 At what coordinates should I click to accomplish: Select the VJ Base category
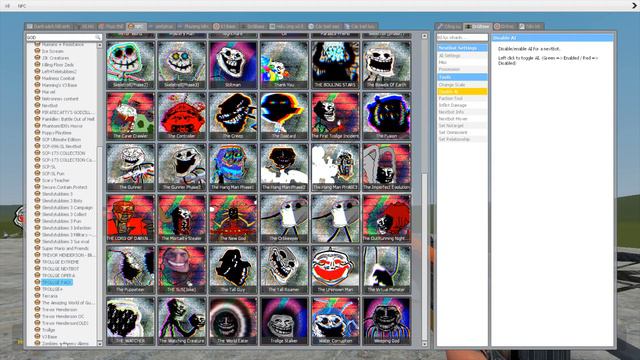coord(49,337)
